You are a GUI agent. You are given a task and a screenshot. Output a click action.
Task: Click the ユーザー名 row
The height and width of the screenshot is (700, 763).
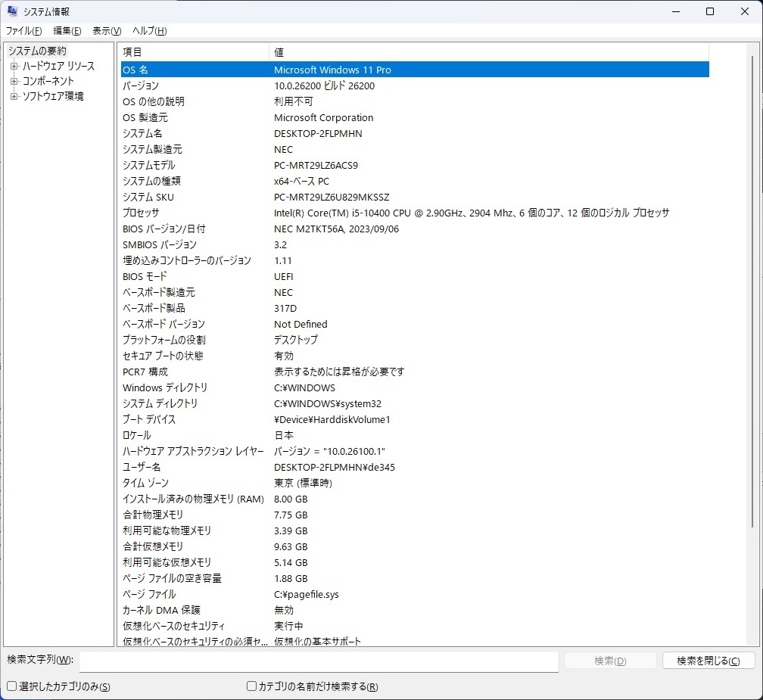pyautogui.click(x=415, y=468)
